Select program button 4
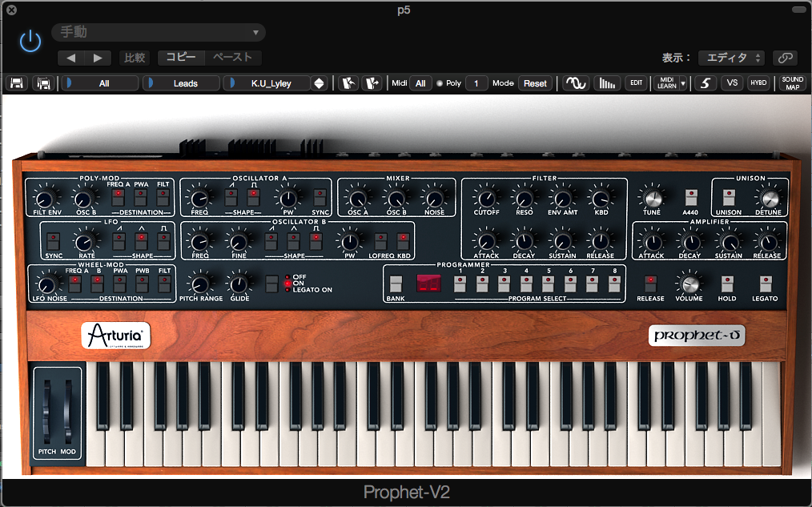 click(526, 284)
